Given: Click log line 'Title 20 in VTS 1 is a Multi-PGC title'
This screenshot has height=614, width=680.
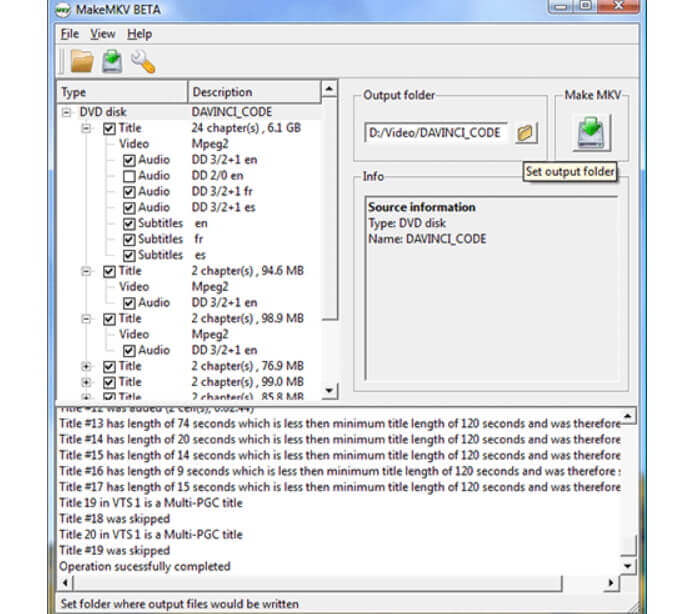Looking at the screenshot, I should tap(151, 535).
